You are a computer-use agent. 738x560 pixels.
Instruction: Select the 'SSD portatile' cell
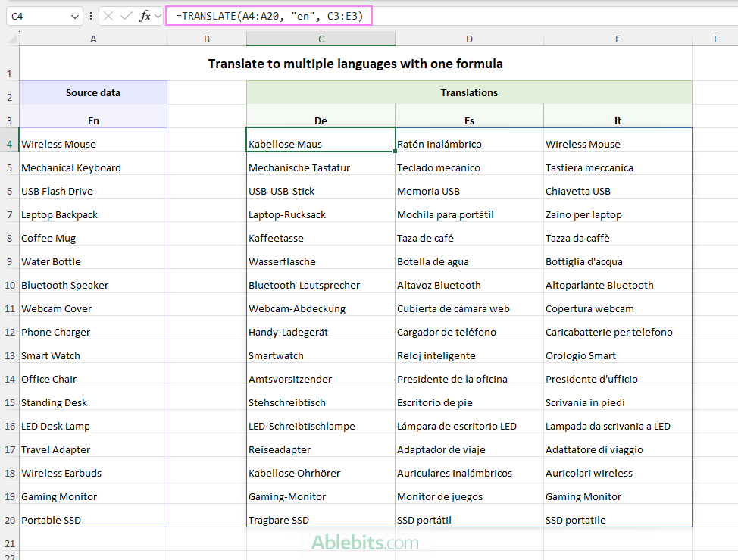pos(618,516)
